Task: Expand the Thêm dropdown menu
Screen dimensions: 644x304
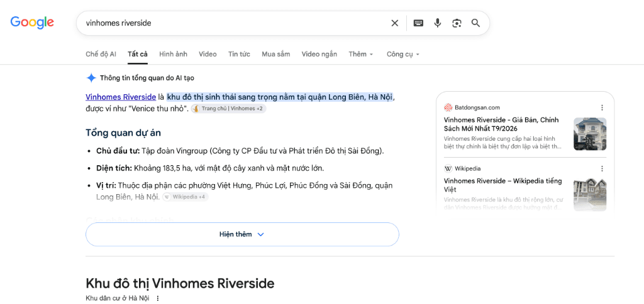Action: [361, 54]
